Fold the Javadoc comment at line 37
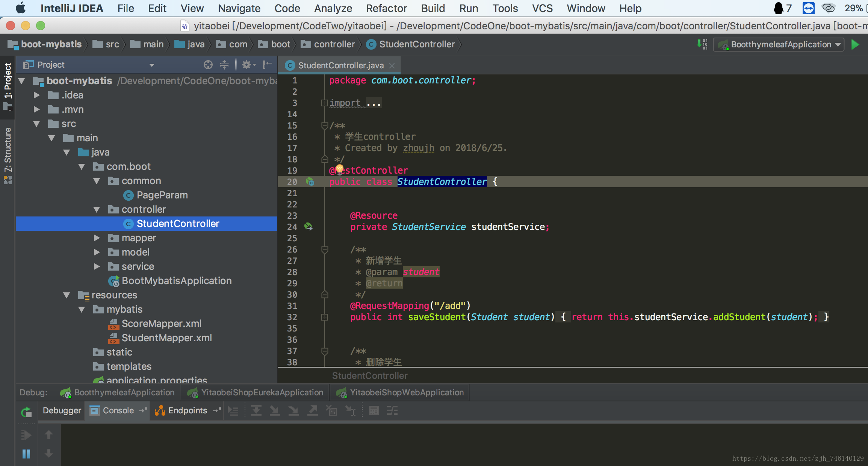This screenshot has height=466, width=868. click(x=325, y=351)
